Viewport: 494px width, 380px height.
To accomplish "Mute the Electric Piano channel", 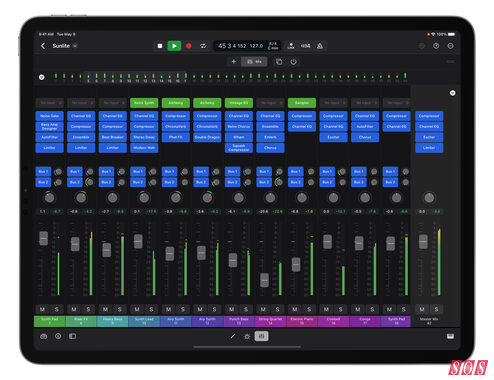I will coord(295,309).
